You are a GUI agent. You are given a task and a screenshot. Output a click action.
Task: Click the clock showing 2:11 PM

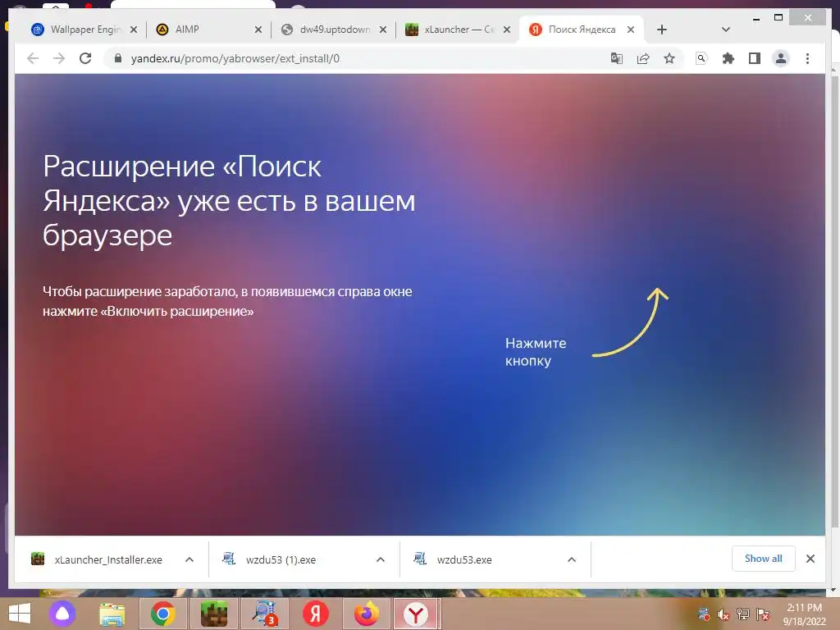pyautogui.click(x=804, y=608)
